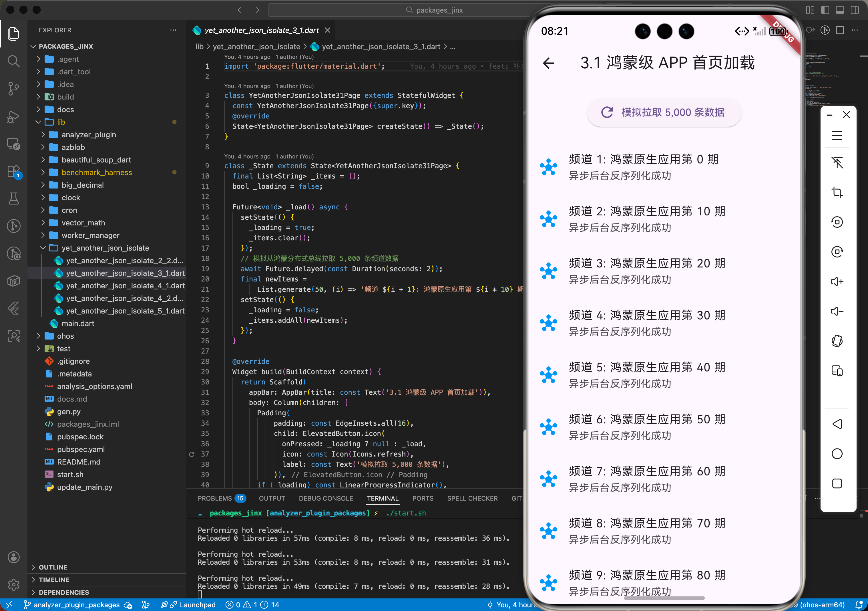Tap the 模拟拉取 5,000 条数据 button
Screen dimensions: 868x611
coord(664,112)
